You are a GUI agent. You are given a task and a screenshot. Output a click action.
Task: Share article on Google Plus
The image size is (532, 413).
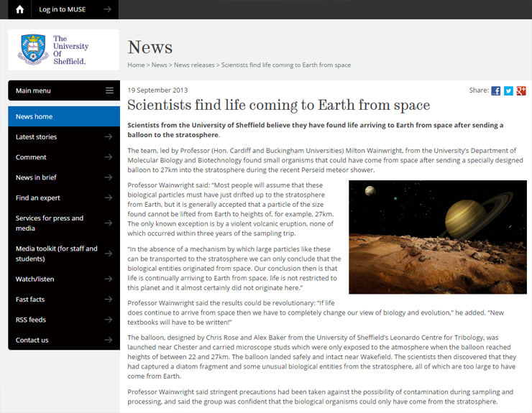(x=521, y=91)
